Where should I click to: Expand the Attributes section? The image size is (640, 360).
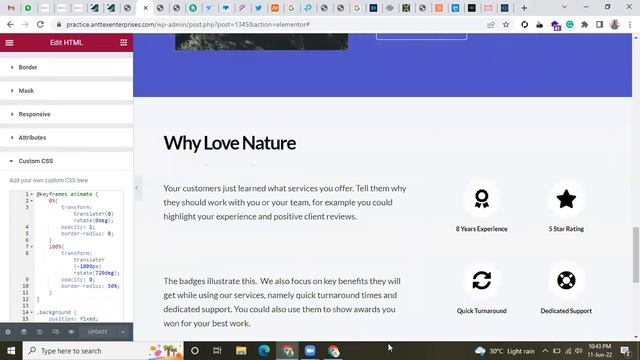coord(67,138)
